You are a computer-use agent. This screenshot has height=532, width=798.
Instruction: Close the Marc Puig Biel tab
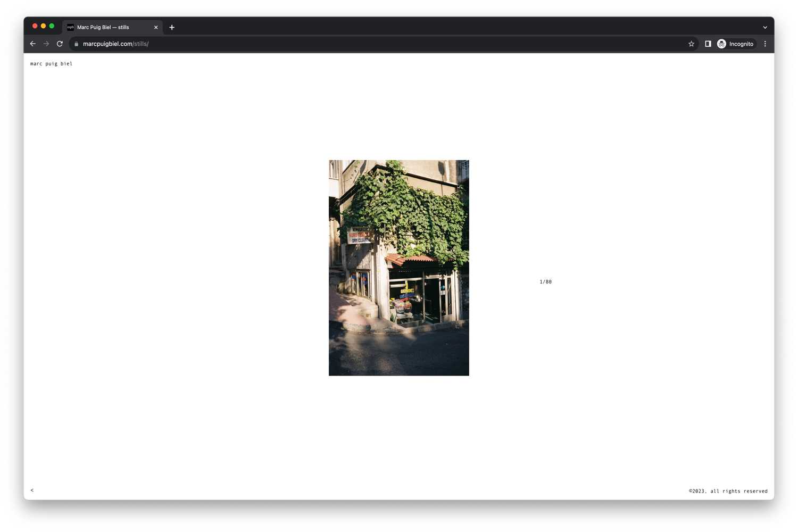coord(156,27)
